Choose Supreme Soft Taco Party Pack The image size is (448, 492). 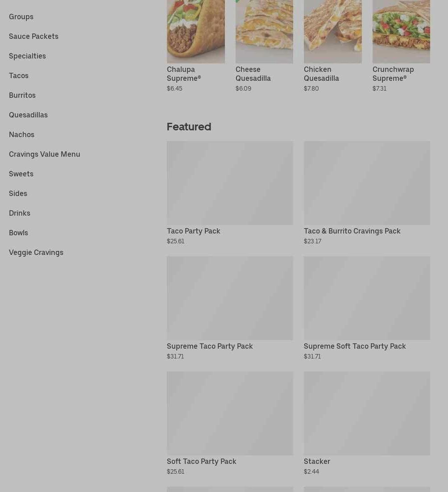coord(367,308)
